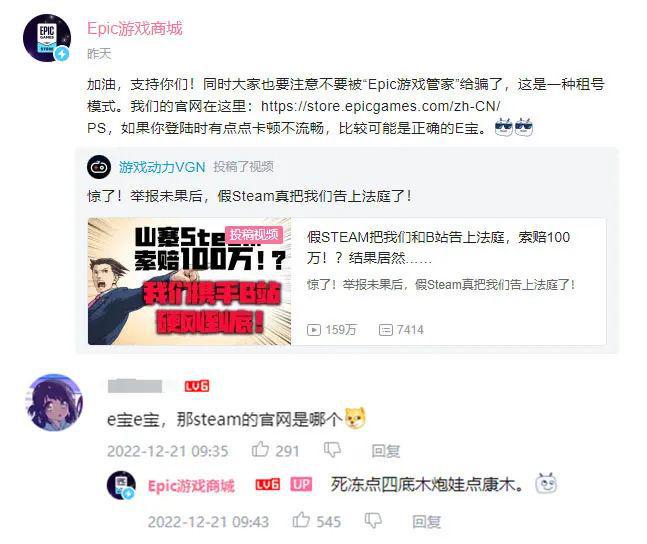
Task: Click the LV6 badge beside blurred username
Action: click(197, 386)
